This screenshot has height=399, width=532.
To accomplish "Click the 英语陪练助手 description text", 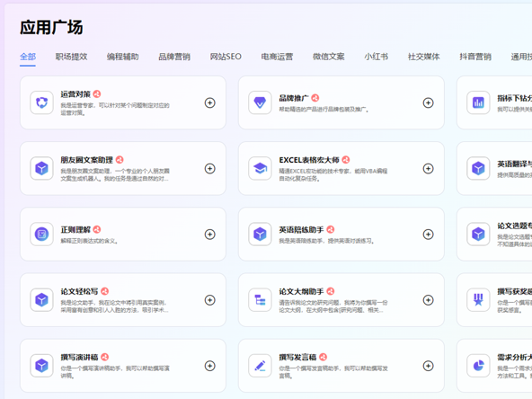I will tap(327, 241).
